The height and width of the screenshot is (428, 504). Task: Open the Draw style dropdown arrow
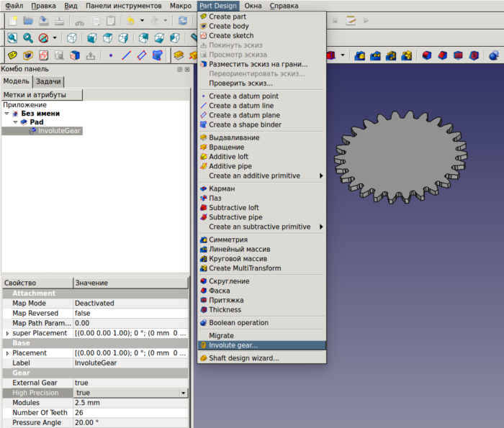(x=55, y=38)
